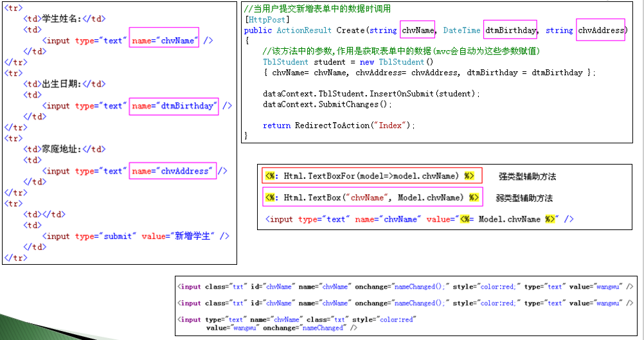This screenshot has width=644, height=340.
Task: Click the red-boxed Html.TextBox("chvName") helper code
Action: click(372, 197)
